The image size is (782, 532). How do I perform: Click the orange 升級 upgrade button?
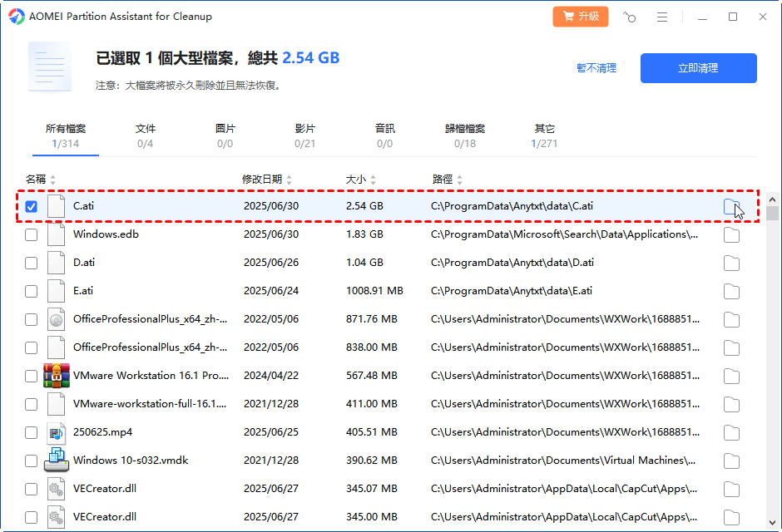(x=581, y=17)
